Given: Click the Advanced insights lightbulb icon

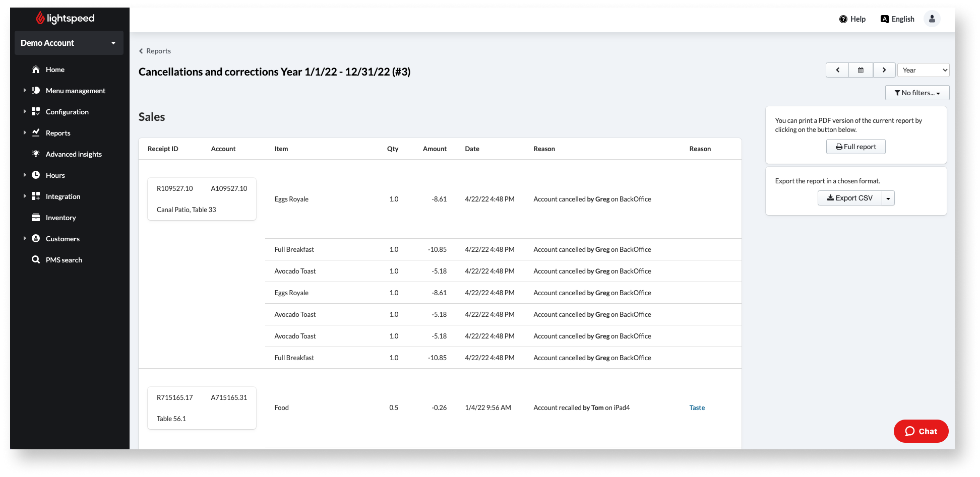Looking at the screenshot, I should click(x=36, y=154).
